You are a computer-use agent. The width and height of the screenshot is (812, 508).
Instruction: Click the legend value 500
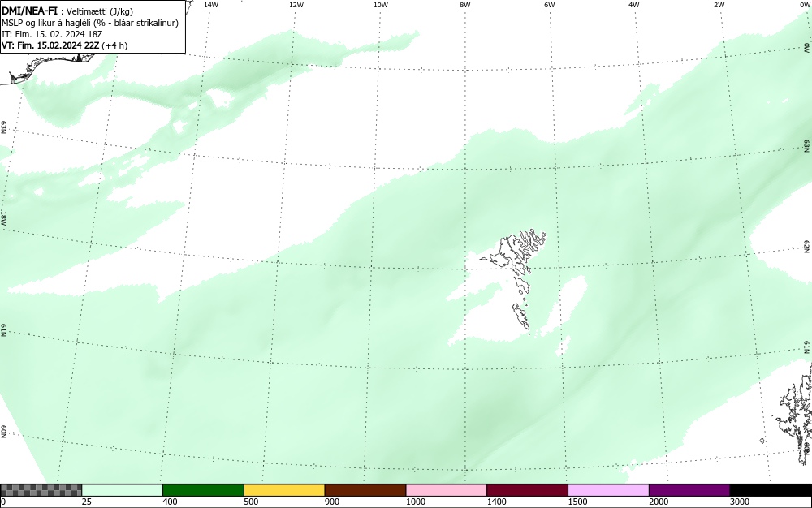pyautogui.click(x=251, y=502)
